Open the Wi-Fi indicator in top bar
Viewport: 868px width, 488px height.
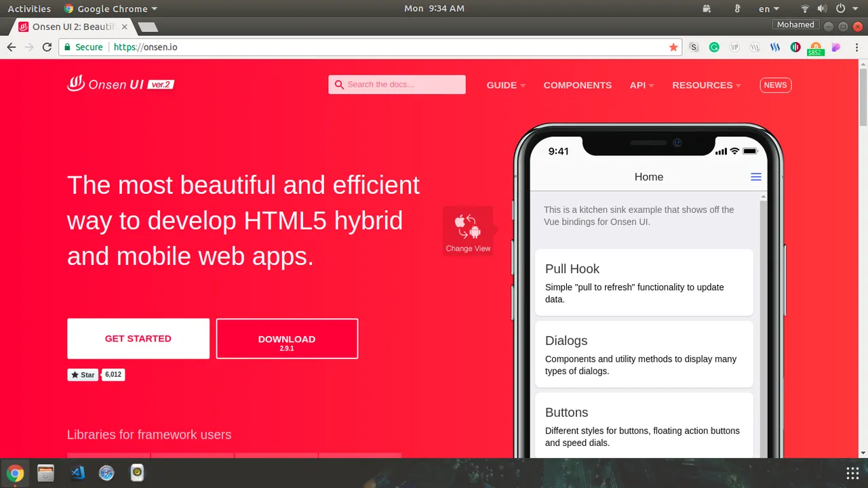tap(805, 9)
